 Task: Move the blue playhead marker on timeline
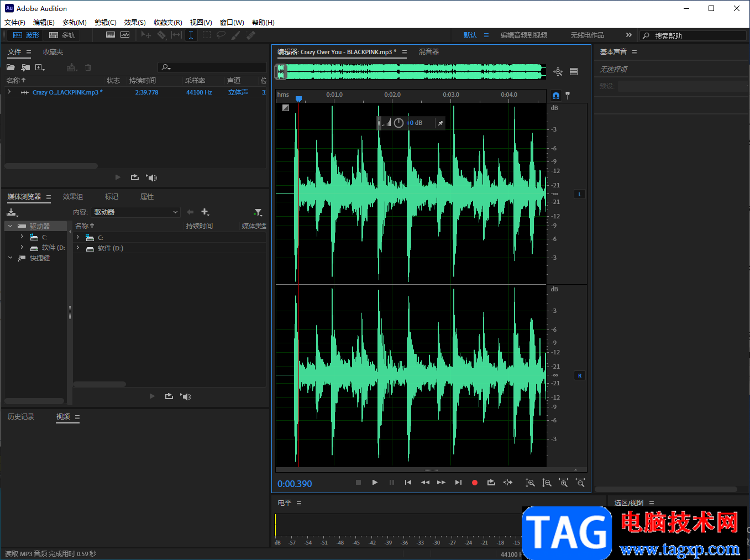click(298, 98)
